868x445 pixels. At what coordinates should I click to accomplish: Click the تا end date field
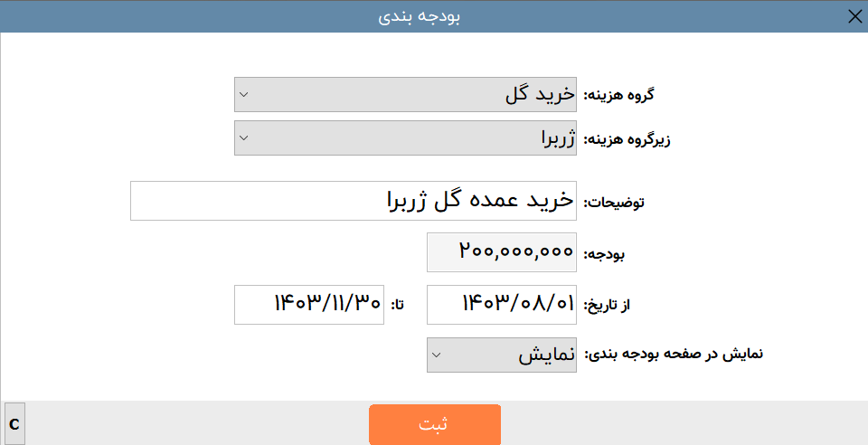(309, 305)
